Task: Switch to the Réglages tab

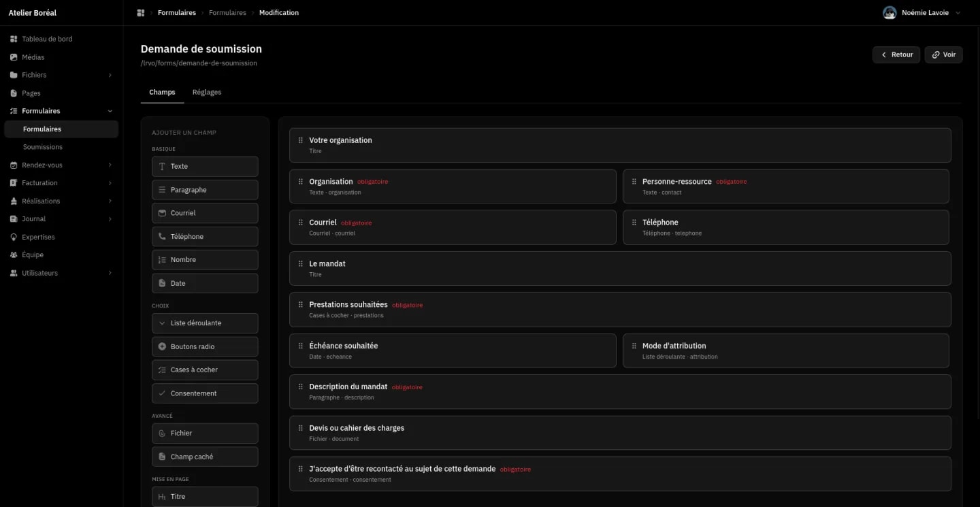Action: point(207,92)
